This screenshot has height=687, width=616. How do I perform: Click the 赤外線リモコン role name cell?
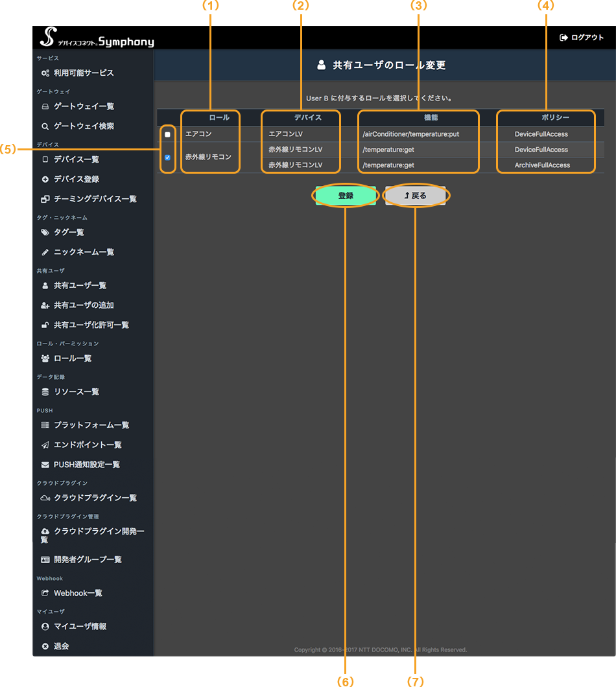tap(208, 157)
